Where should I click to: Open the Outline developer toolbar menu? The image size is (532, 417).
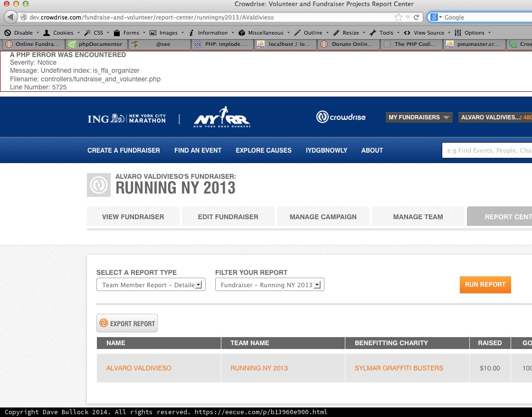click(x=311, y=33)
